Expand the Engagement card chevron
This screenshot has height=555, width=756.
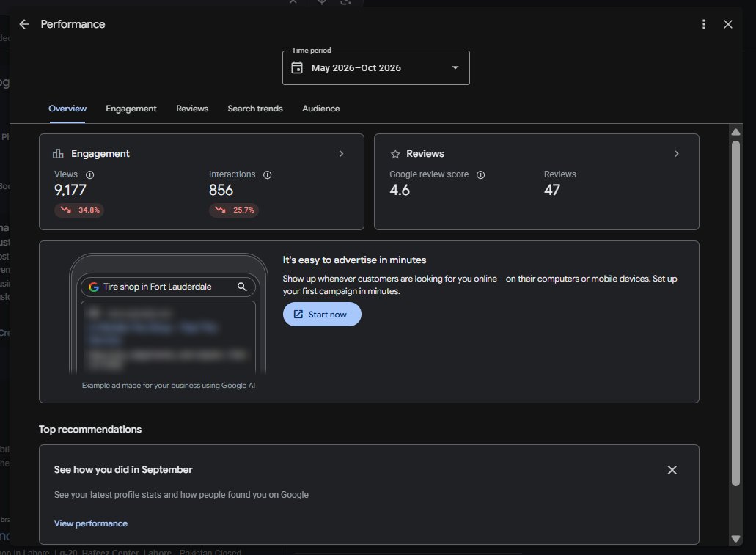[x=341, y=153]
